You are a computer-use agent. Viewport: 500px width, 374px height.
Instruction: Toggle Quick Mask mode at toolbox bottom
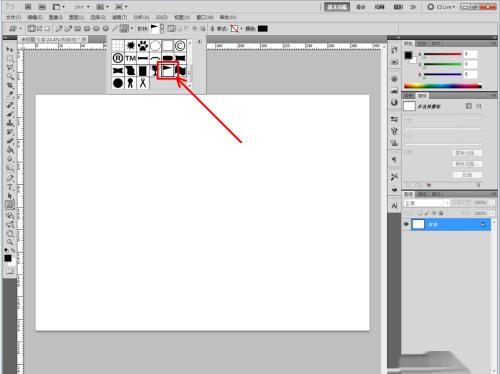click(x=10, y=271)
